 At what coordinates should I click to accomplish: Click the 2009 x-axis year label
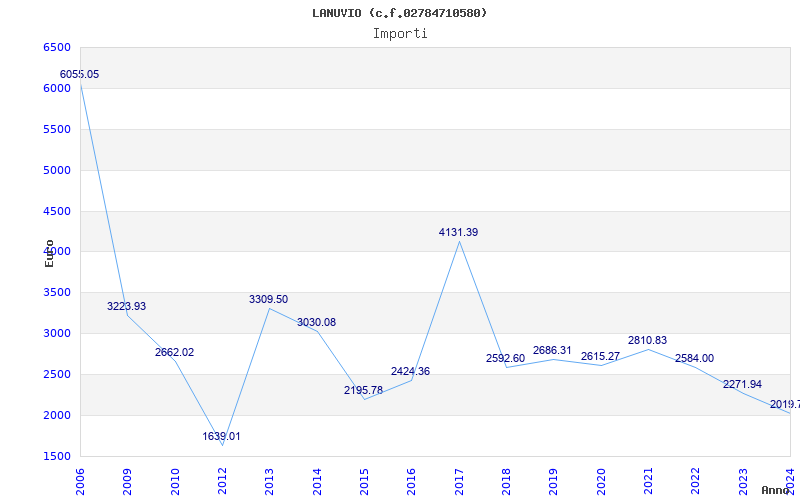point(127,482)
